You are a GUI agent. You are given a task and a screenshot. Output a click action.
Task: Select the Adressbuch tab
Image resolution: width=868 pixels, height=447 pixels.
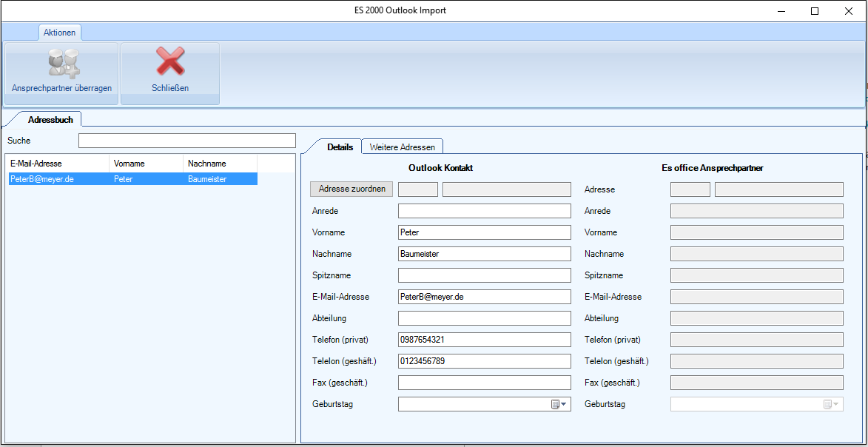[x=50, y=119]
